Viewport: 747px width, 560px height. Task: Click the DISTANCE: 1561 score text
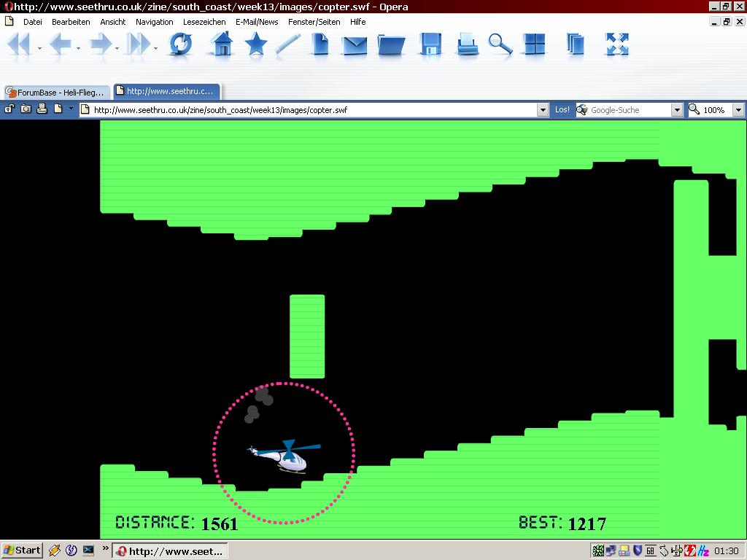[x=177, y=523]
